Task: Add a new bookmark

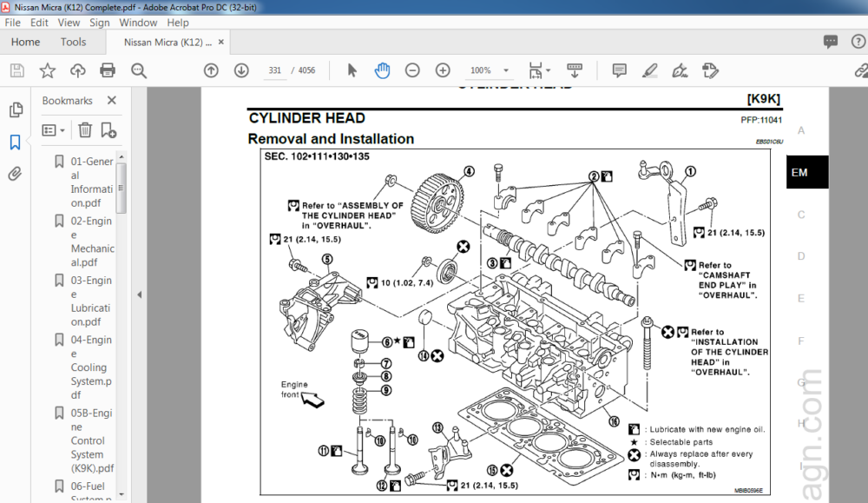Action: 108,130
